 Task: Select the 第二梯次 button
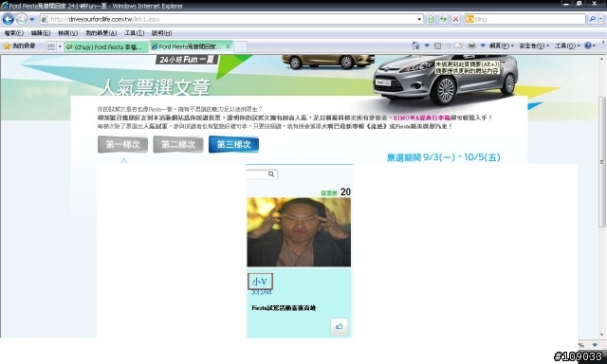coord(178,145)
